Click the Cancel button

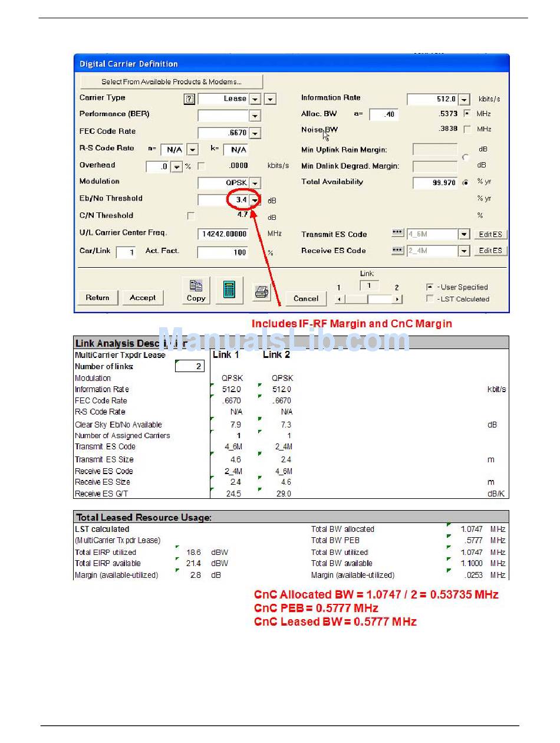pyautogui.click(x=306, y=298)
